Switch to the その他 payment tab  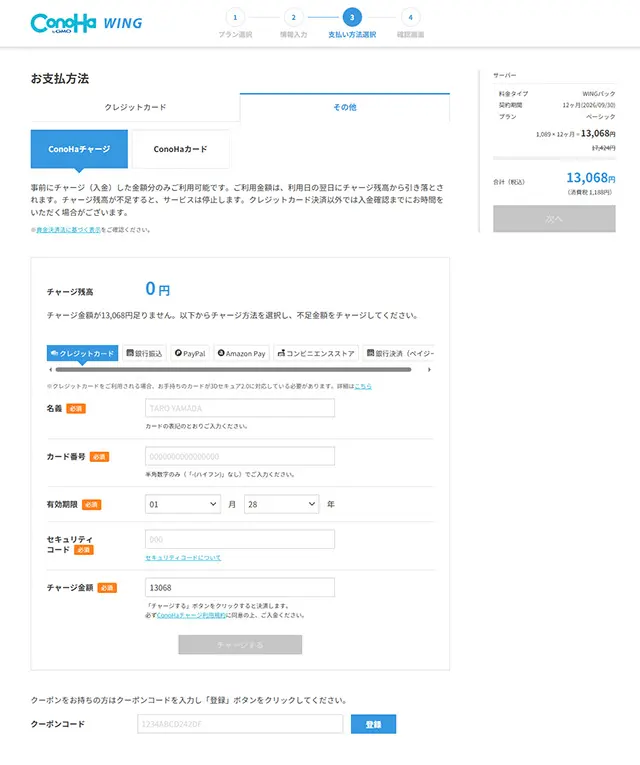[344, 107]
